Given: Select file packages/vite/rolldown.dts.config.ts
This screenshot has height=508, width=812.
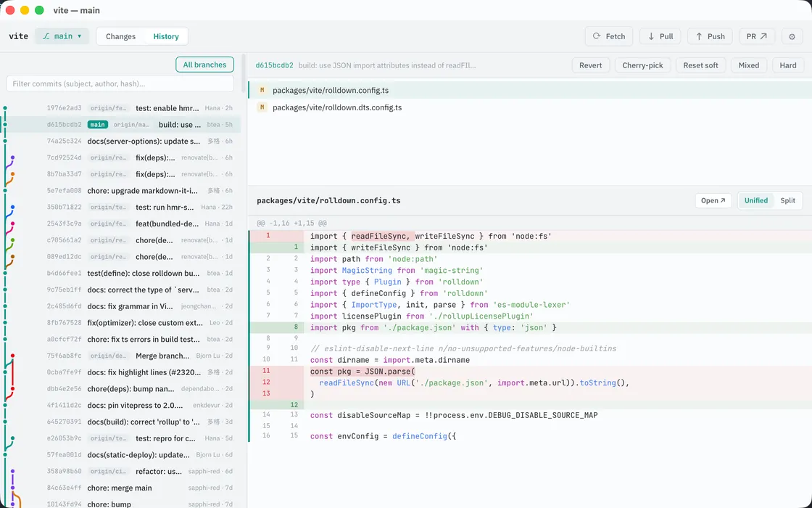Looking at the screenshot, I should [x=530, y=107].
